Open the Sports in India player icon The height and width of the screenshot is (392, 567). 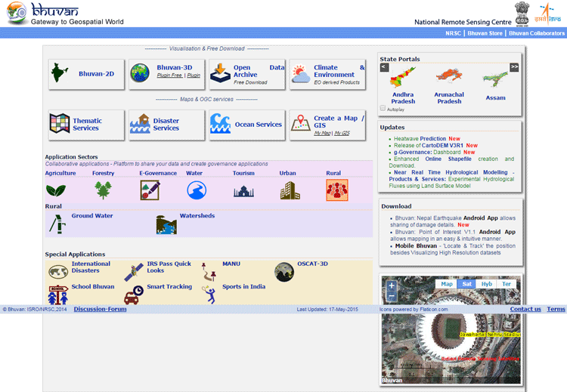pos(209,295)
